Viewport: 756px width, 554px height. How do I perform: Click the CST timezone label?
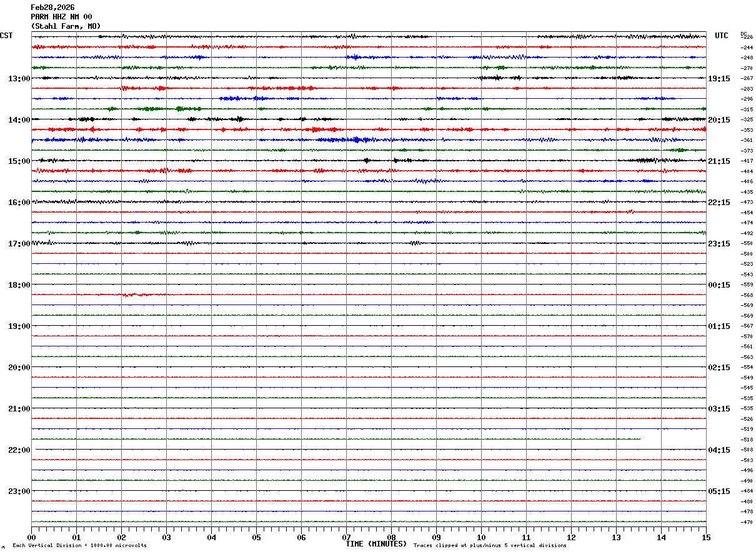6,36
